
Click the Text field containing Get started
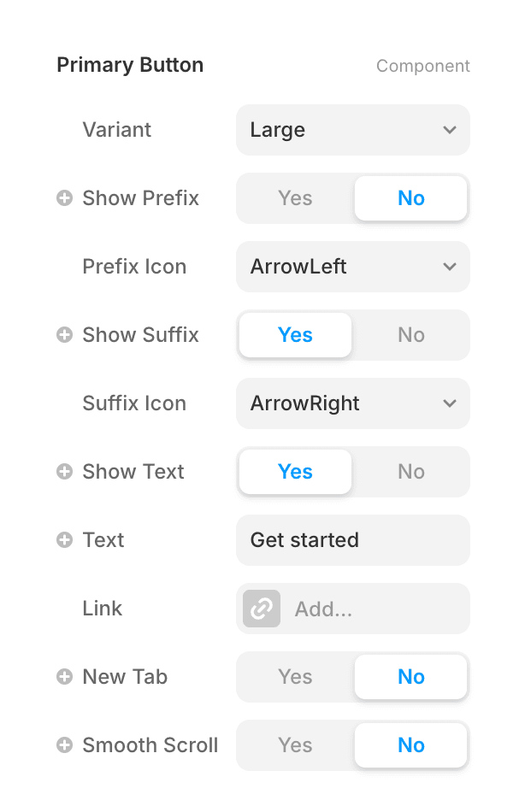tap(352, 539)
